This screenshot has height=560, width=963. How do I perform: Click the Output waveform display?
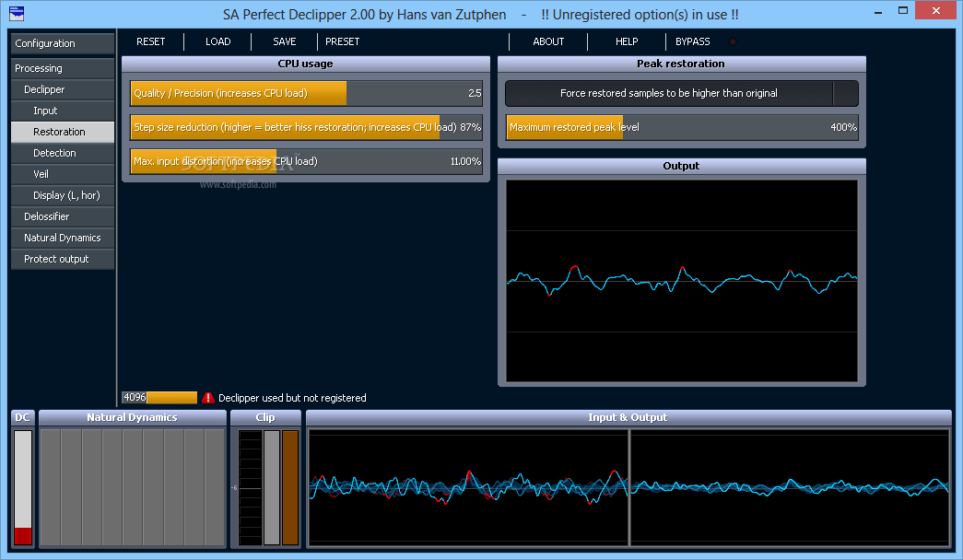[x=681, y=281]
